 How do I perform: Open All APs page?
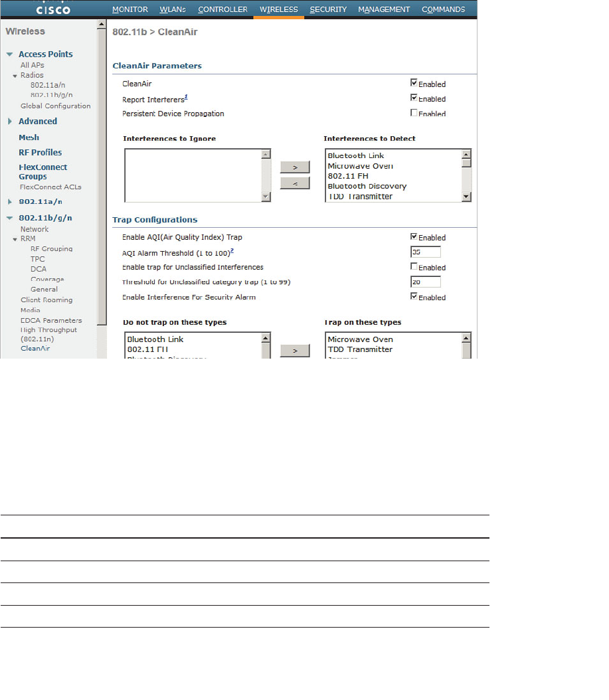coord(32,65)
